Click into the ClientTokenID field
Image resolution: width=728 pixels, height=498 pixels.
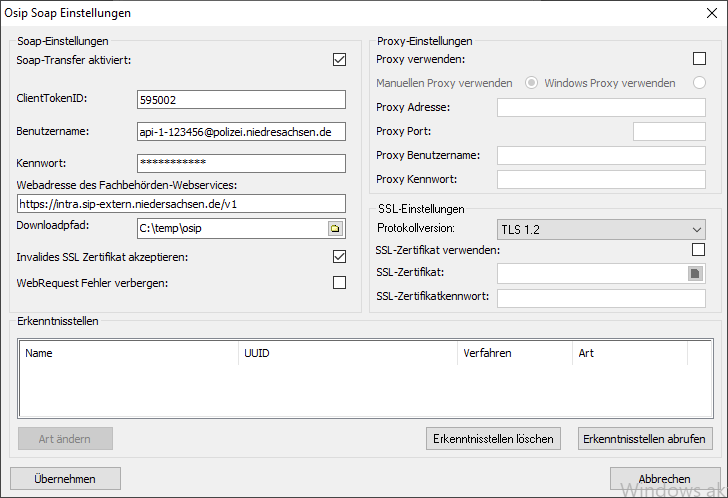tap(240, 99)
